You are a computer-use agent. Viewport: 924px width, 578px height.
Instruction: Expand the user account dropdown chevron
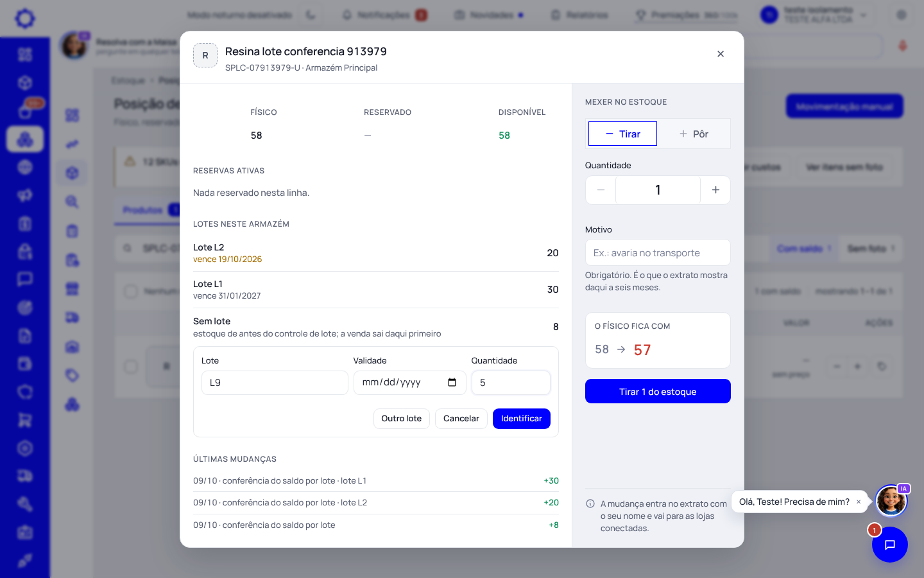864,15
